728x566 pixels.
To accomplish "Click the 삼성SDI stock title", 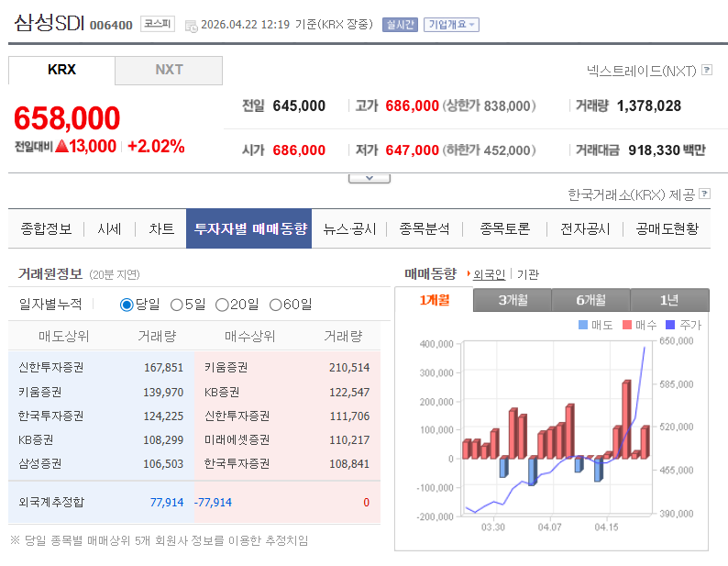I will 50,23.
